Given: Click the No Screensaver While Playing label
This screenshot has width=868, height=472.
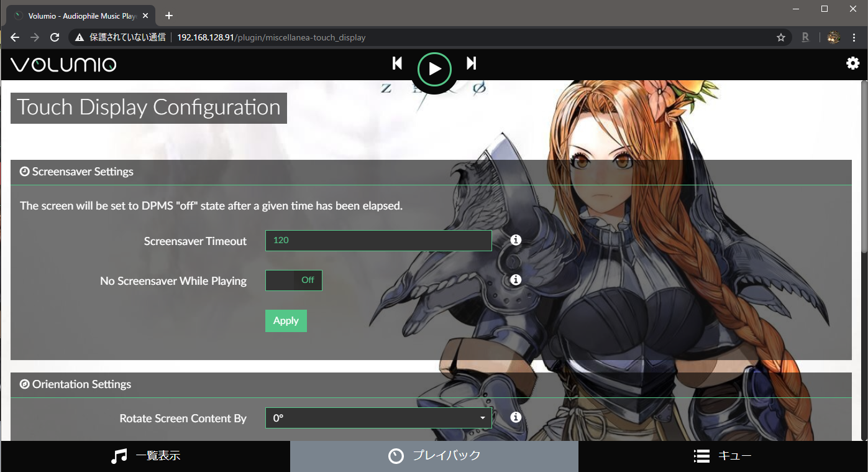Looking at the screenshot, I should pos(173,281).
